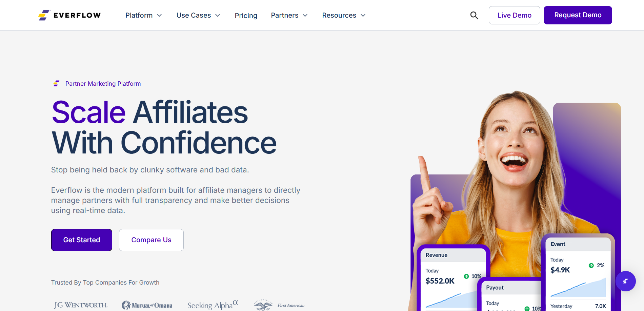Open the Resources dropdown menu

344,15
